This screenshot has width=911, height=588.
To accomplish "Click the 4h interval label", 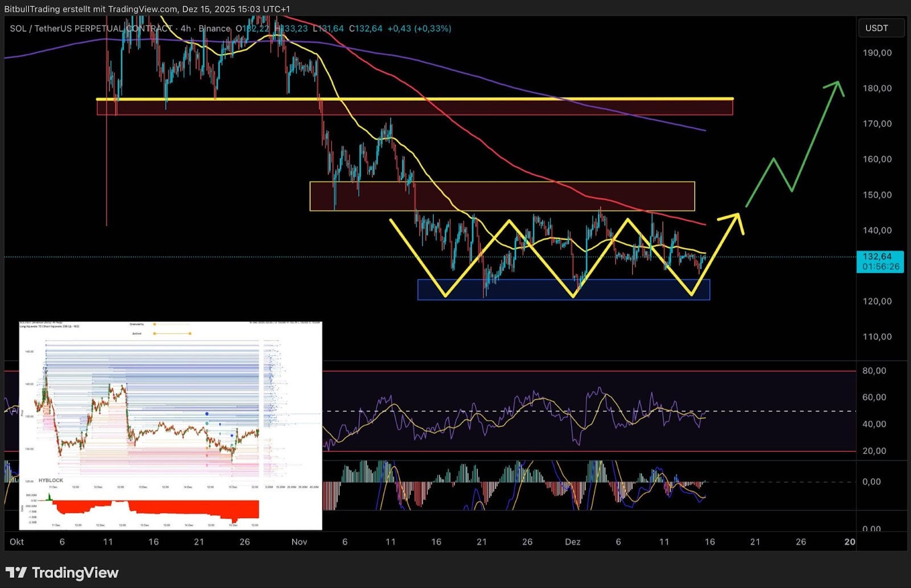I will [x=186, y=28].
